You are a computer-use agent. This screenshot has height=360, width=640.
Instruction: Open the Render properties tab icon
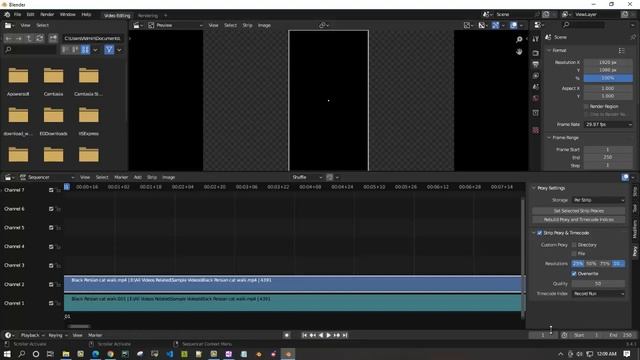[536, 53]
